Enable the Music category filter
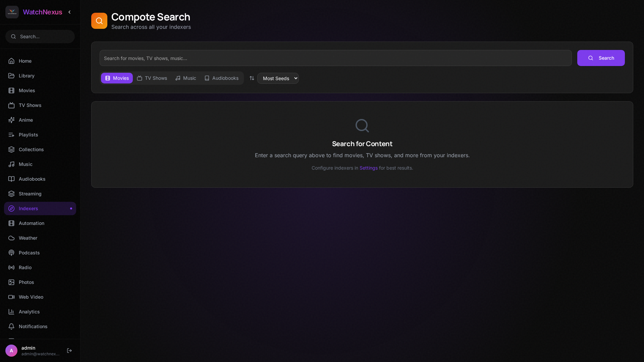 (185, 78)
